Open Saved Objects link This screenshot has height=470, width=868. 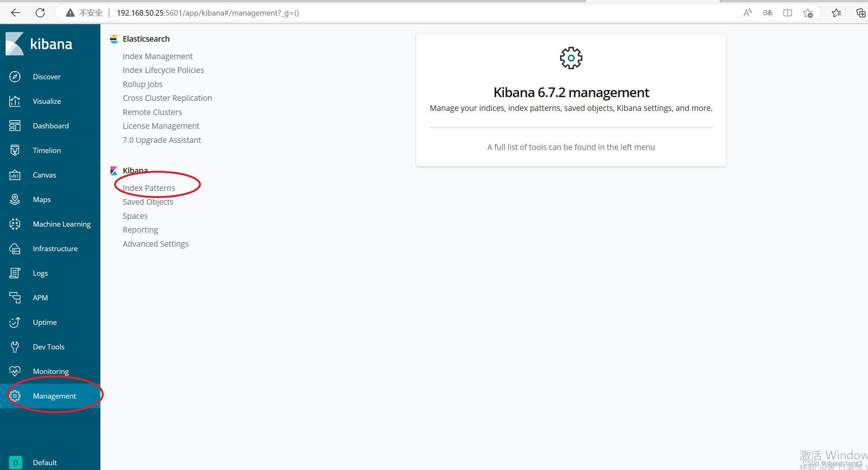click(148, 202)
